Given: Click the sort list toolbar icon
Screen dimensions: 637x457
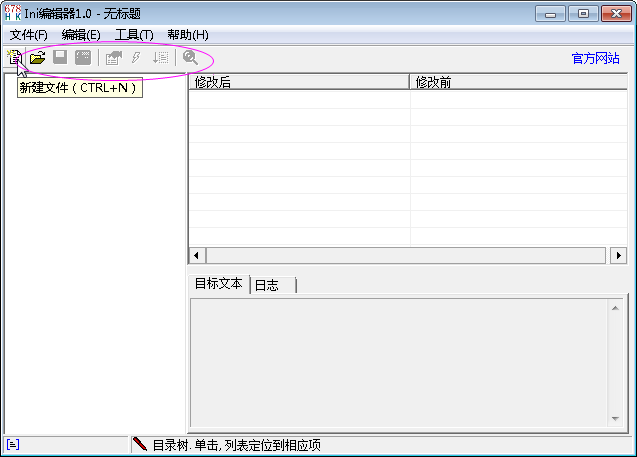Looking at the screenshot, I should [160, 58].
